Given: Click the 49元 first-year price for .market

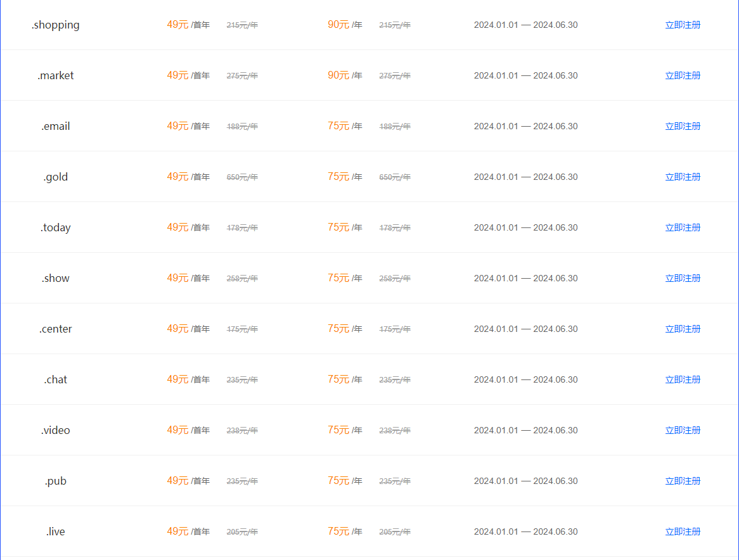Looking at the screenshot, I should tap(177, 75).
